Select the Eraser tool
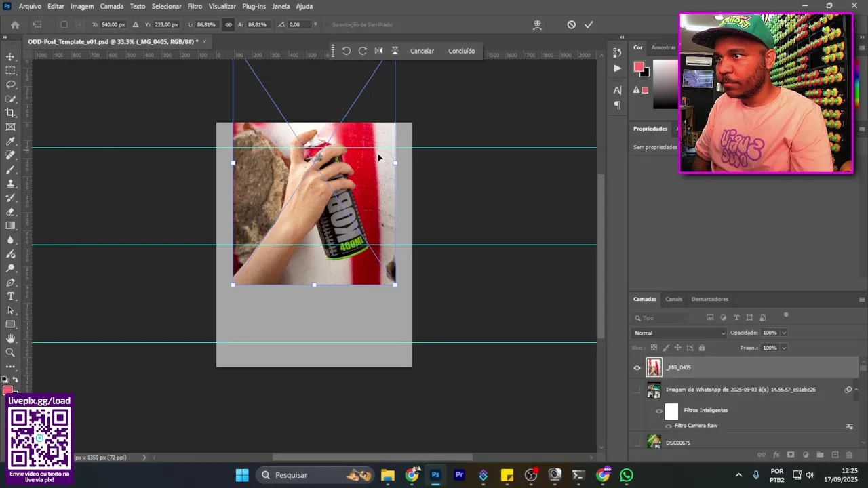The height and width of the screenshot is (488, 868). coord(10,212)
